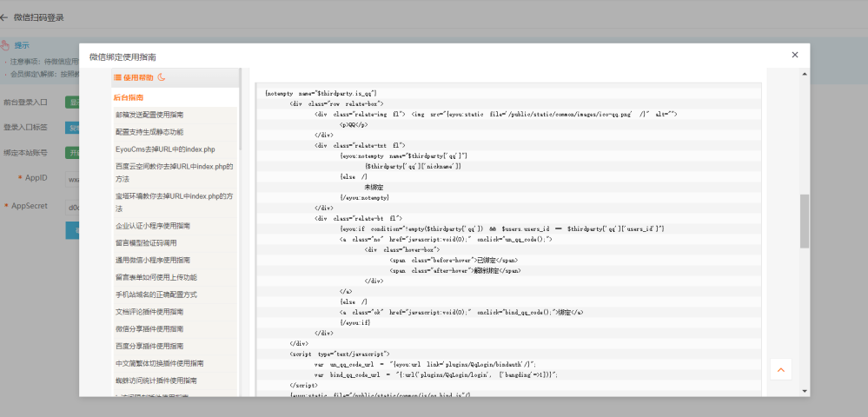The width and height of the screenshot is (868, 417).
Task: Toggle the moon night-mode icon
Action: pos(162,77)
